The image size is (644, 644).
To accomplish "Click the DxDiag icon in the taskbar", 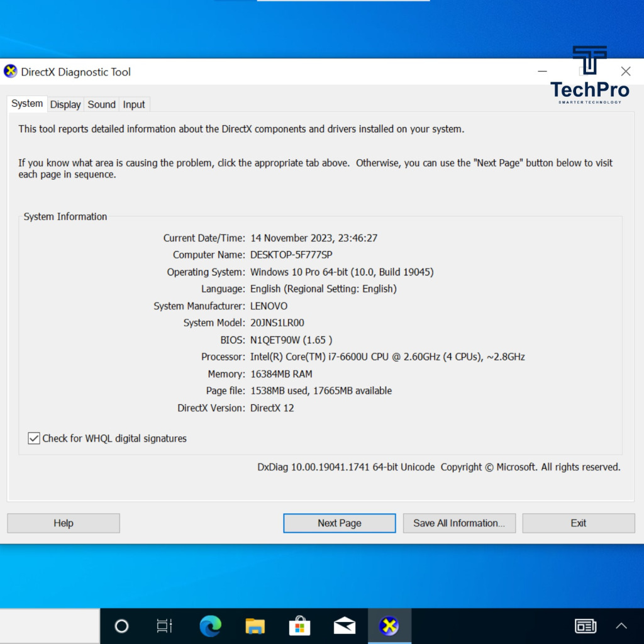I will 389,626.
